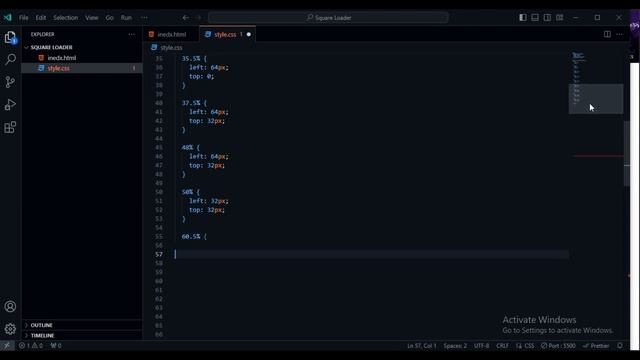Click CSS language mode in status bar
This screenshot has height=360, width=640.
coord(529,346)
